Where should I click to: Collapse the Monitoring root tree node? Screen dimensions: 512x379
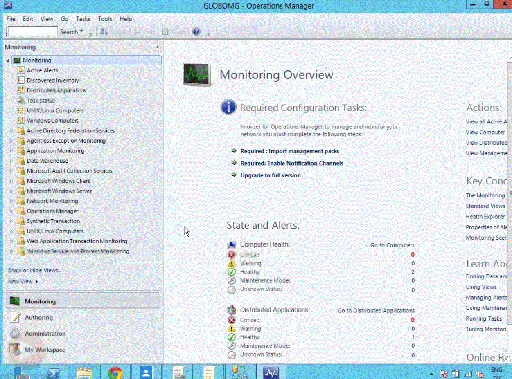[8, 61]
